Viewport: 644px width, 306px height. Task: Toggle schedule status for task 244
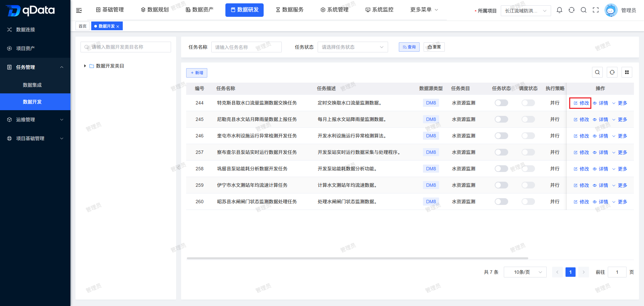click(x=528, y=103)
